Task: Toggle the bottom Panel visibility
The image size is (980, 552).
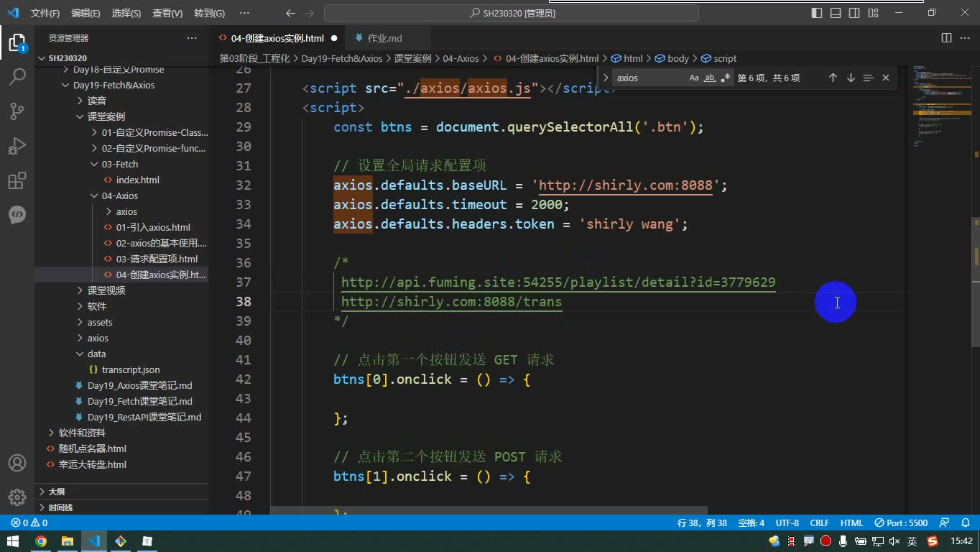Action: [x=836, y=13]
